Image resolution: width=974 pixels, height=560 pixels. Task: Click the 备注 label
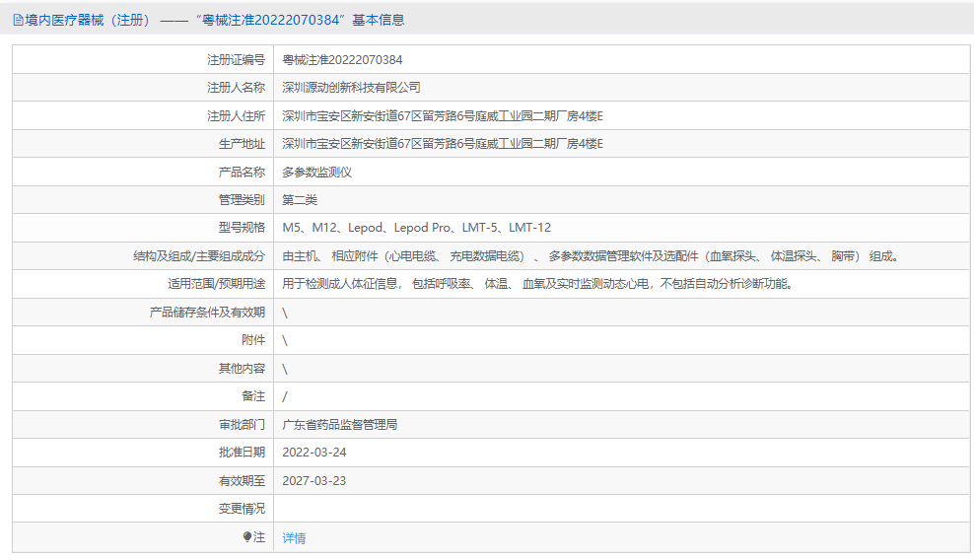253,396
